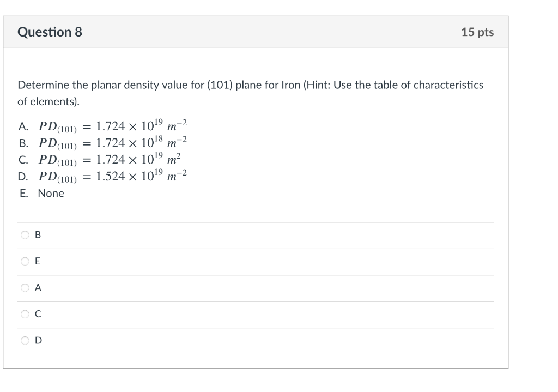Select radio button for answer C
Image resolution: width=558 pixels, height=392 pixels.
click(x=25, y=313)
